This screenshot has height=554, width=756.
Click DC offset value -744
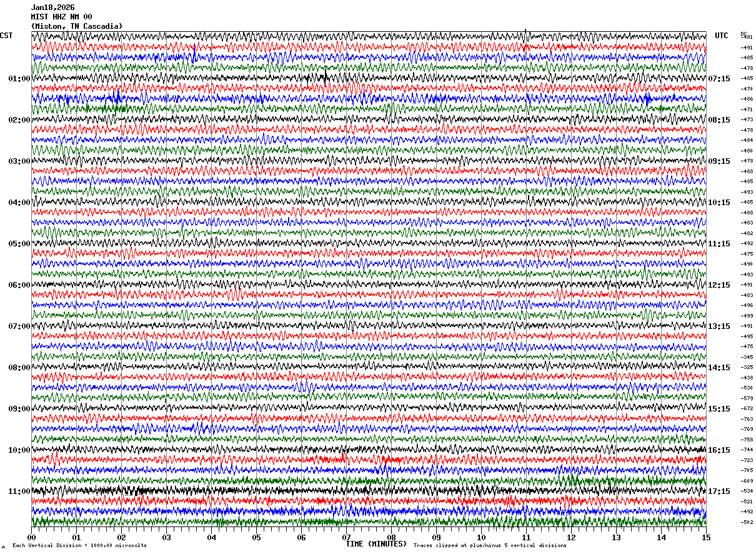click(x=747, y=450)
